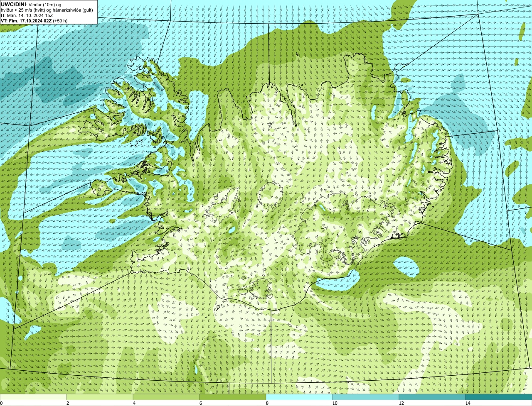Click the 10–12 m/s cyan legend swatch

coord(366,397)
